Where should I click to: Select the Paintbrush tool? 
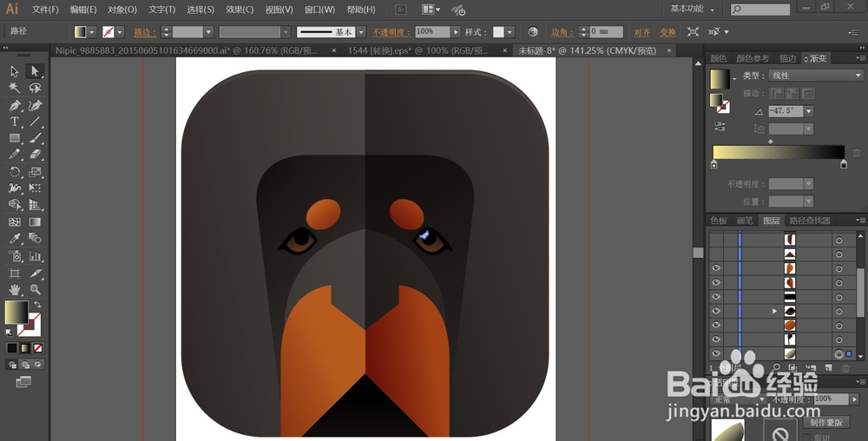(x=35, y=138)
